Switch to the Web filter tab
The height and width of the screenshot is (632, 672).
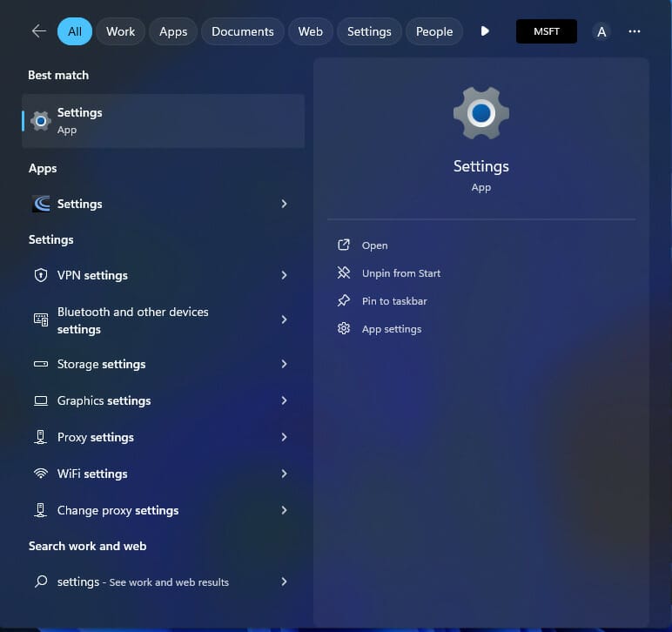(310, 31)
